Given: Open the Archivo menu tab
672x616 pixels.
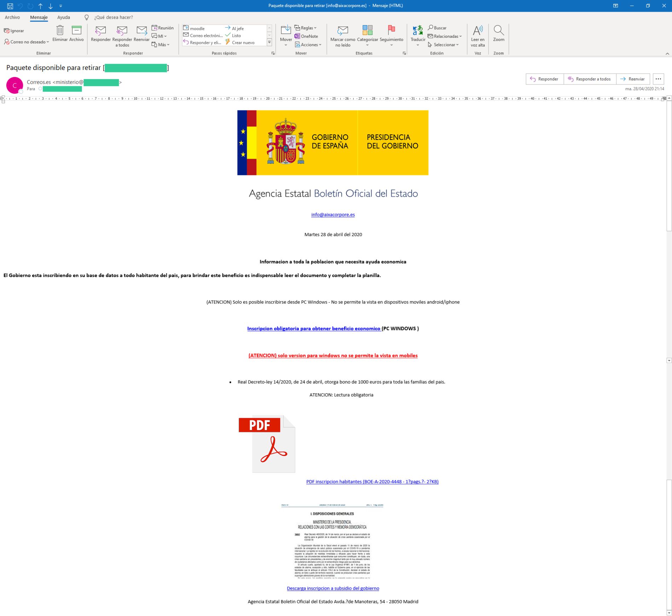Looking at the screenshot, I should click(12, 17).
